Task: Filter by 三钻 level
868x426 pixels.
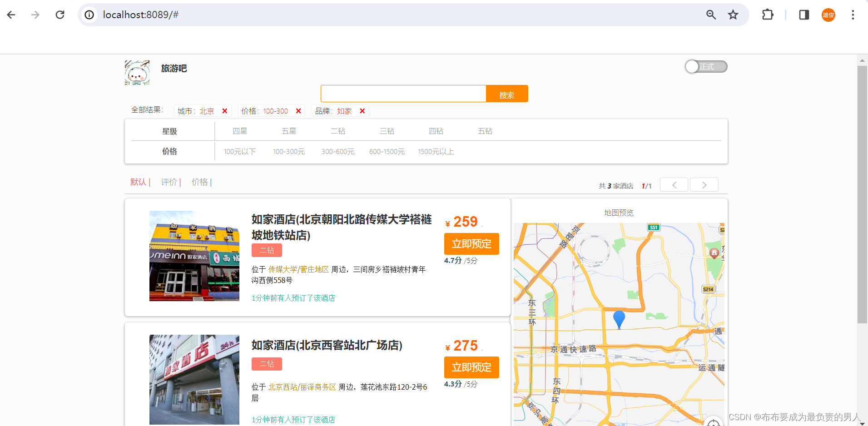Action: coord(387,131)
